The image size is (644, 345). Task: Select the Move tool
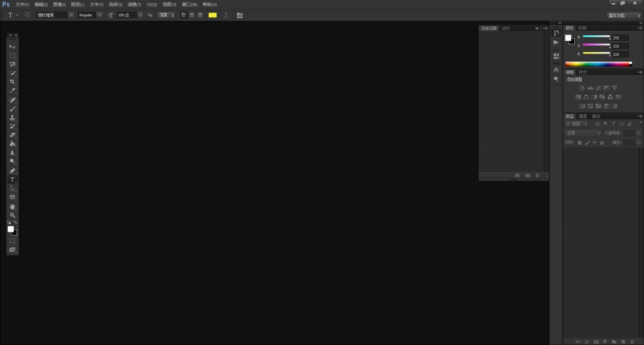pos(13,47)
